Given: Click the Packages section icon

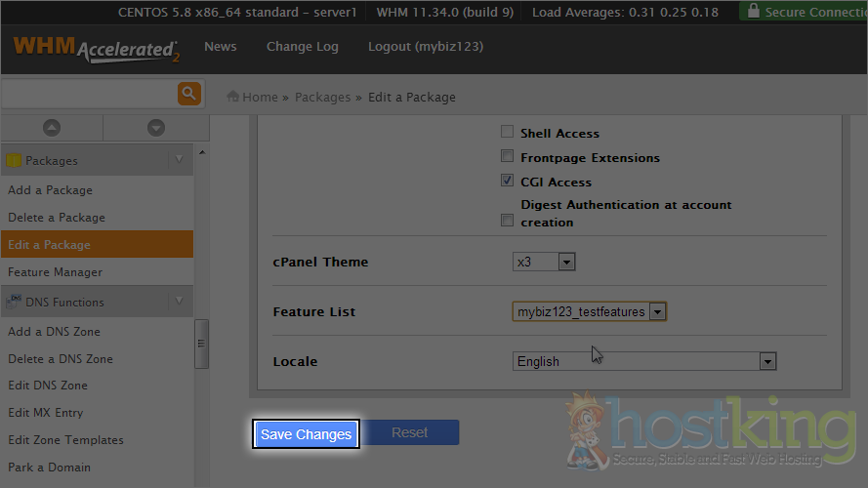Looking at the screenshot, I should click(14, 160).
